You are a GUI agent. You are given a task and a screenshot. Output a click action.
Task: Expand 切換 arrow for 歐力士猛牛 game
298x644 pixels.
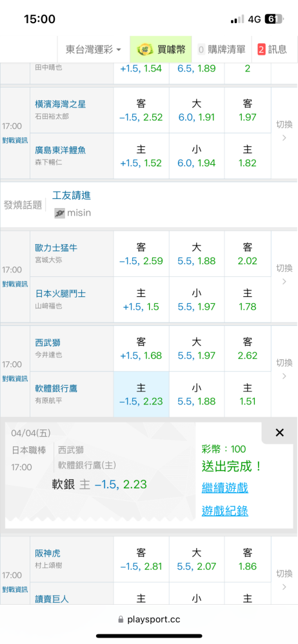coord(284,275)
